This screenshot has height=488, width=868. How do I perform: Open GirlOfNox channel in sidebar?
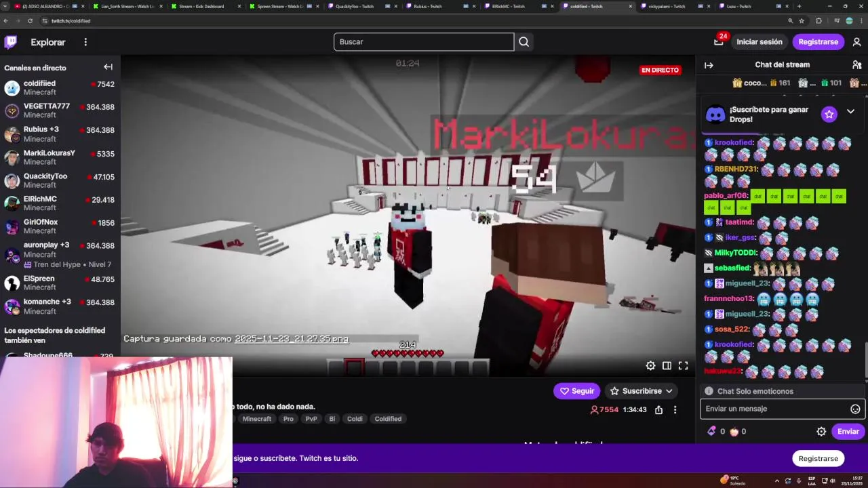[60, 227]
